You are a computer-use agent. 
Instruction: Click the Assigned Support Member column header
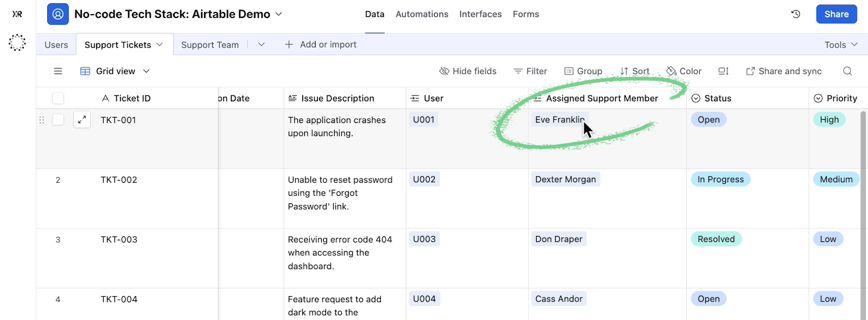click(x=608, y=98)
